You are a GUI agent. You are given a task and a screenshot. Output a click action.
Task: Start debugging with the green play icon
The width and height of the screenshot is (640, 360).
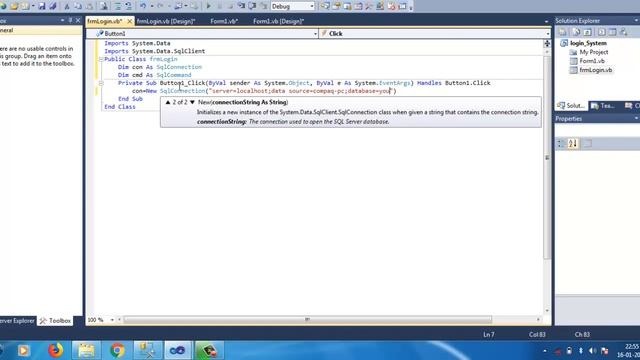209,6
